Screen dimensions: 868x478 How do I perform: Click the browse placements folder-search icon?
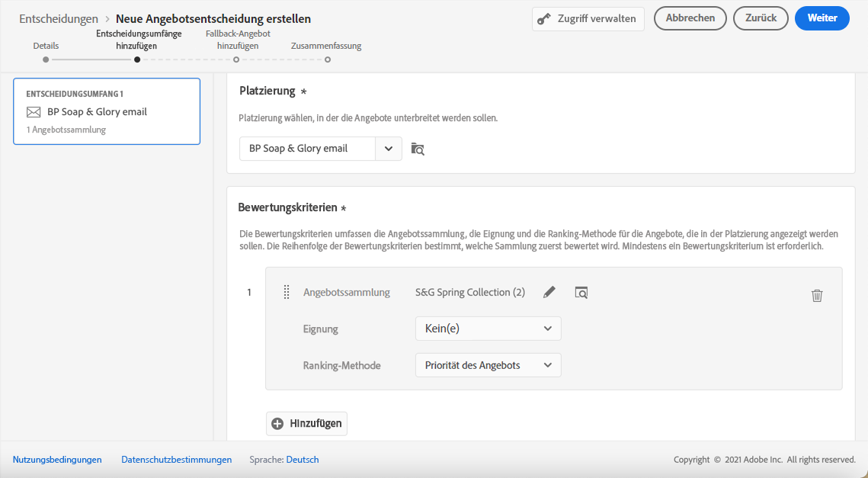(417, 149)
